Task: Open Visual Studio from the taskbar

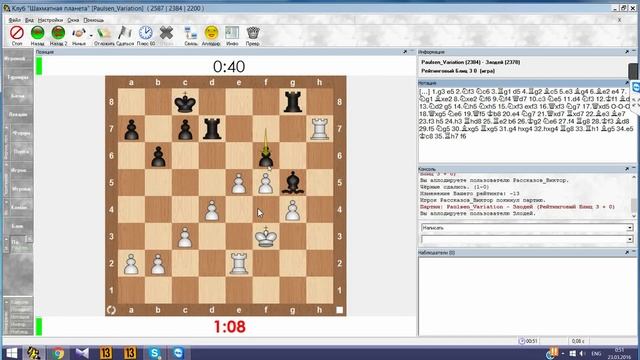Action: click(82, 353)
